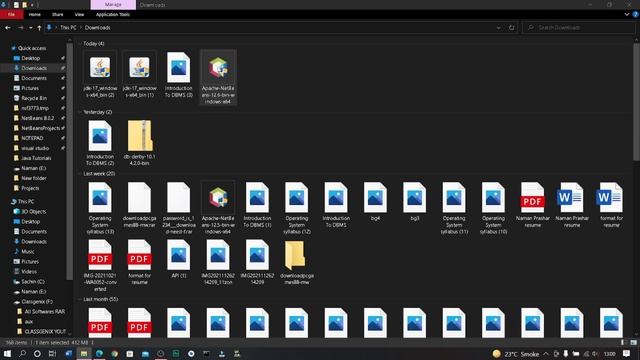Select API (1) image file

pos(178,255)
